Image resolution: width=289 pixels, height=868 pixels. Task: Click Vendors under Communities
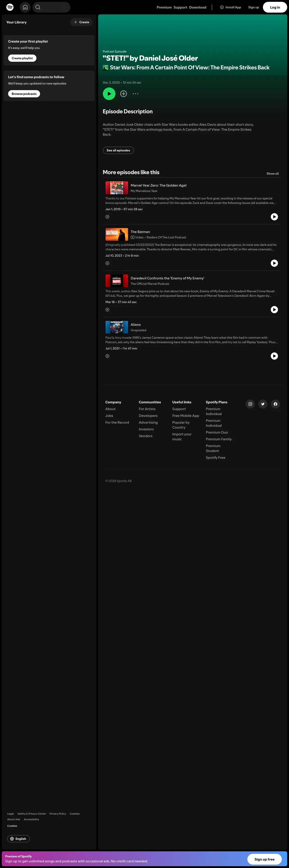pyautogui.click(x=146, y=436)
